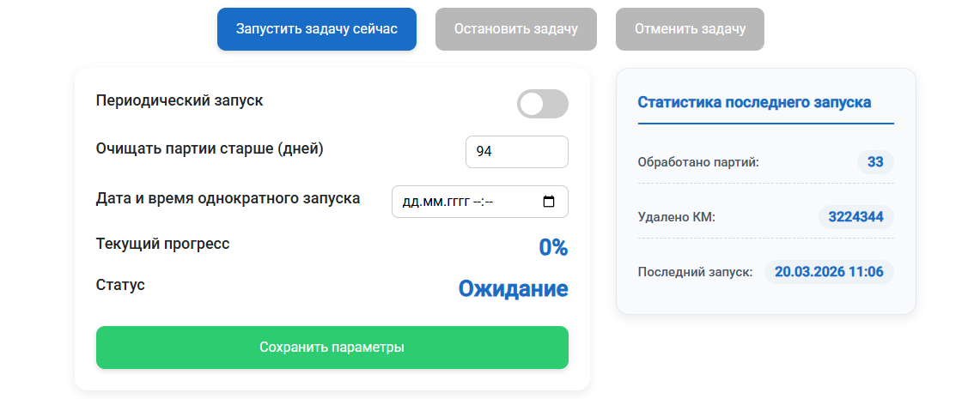Click the 'Периодический запуск' label
This screenshot has width=980, height=399.
[x=180, y=100]
